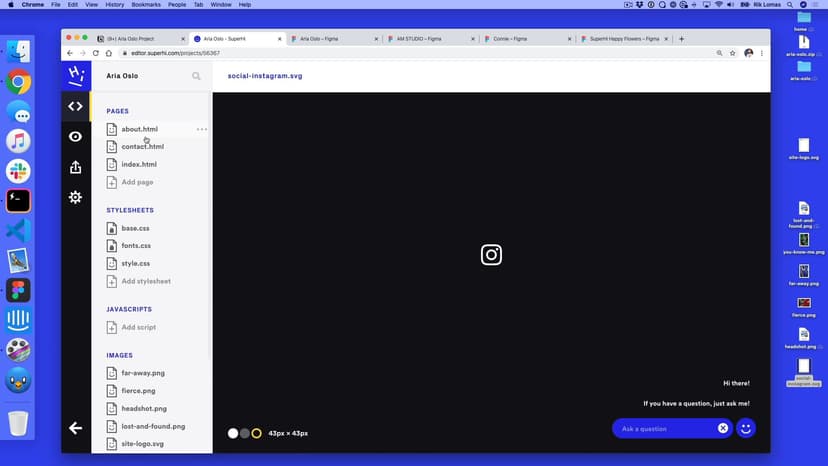Click the SuperHi logo icon

coord(75,75)
